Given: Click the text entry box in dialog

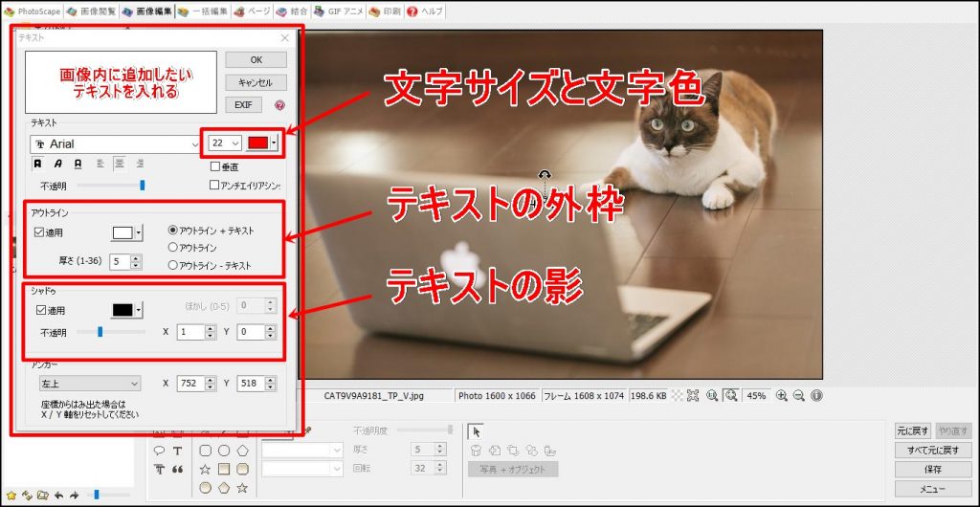Looking at the screenshot, I should pos(121,82).
